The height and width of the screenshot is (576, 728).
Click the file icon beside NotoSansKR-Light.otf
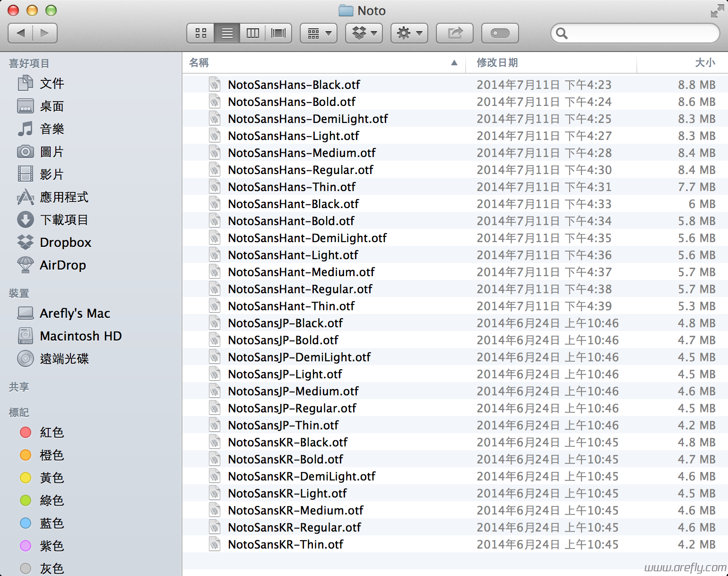point(215,493)
